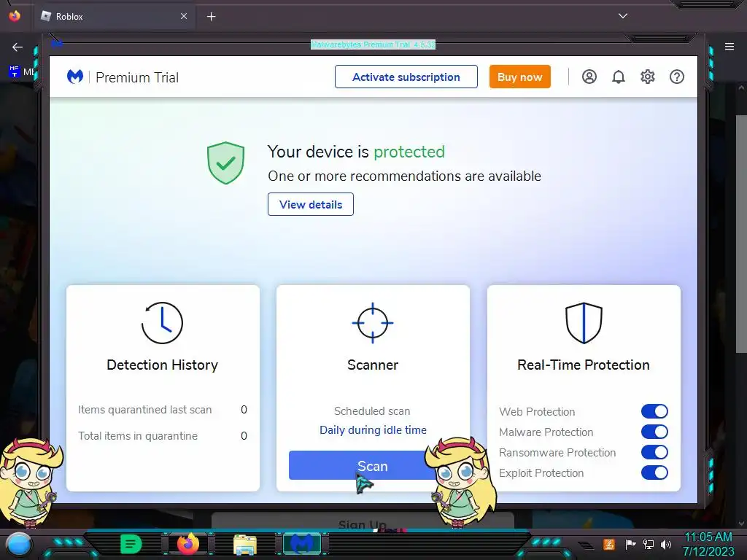
Task: Click the Web Protection label
Action: tap(537, 411)
